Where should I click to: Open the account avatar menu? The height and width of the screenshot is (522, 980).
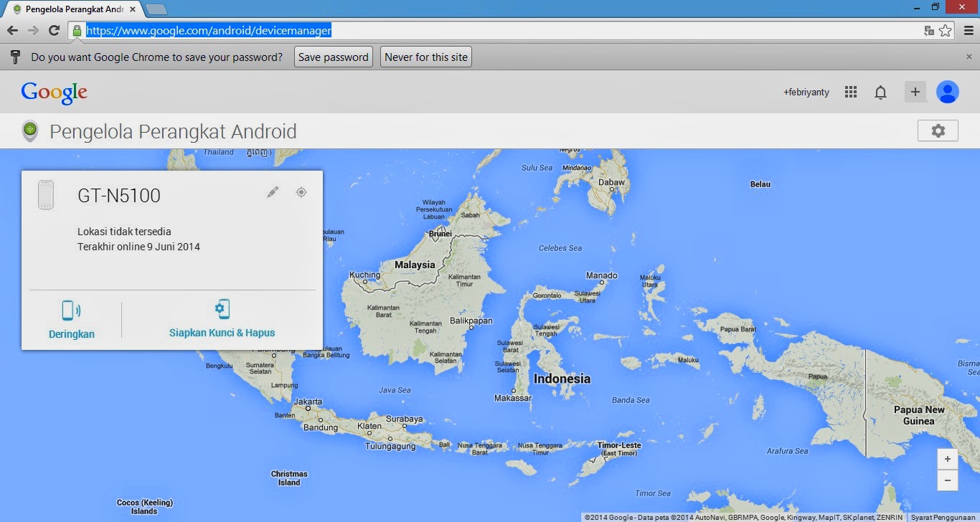coord(948,92)
